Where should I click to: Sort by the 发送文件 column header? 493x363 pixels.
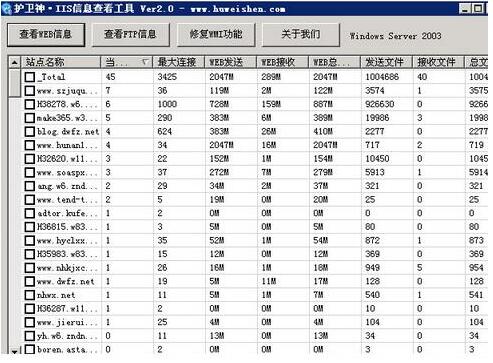click(x=387, y=62)
